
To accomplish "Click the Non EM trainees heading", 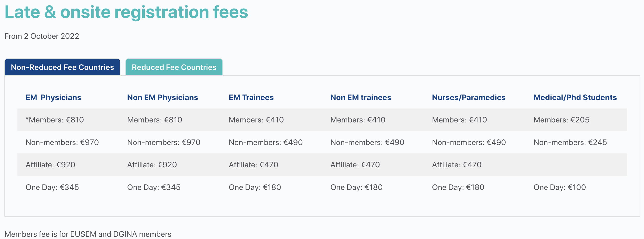I will click(x=361, y=97).
